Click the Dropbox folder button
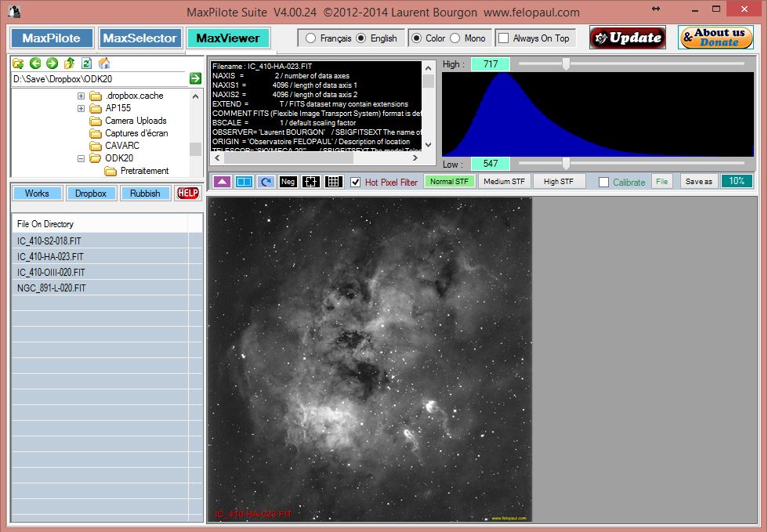 point(91,193)
